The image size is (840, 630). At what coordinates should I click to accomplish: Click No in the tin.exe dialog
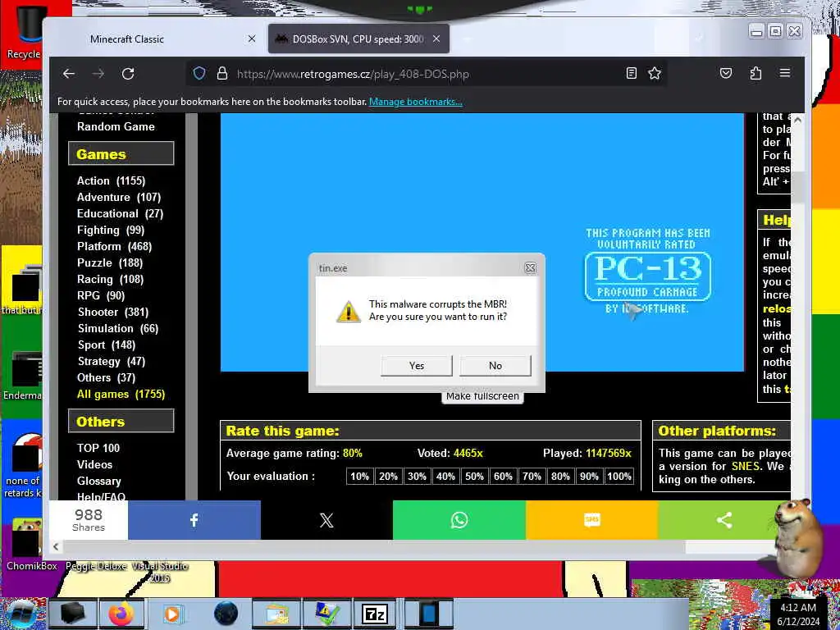click(x=495, y=365)
